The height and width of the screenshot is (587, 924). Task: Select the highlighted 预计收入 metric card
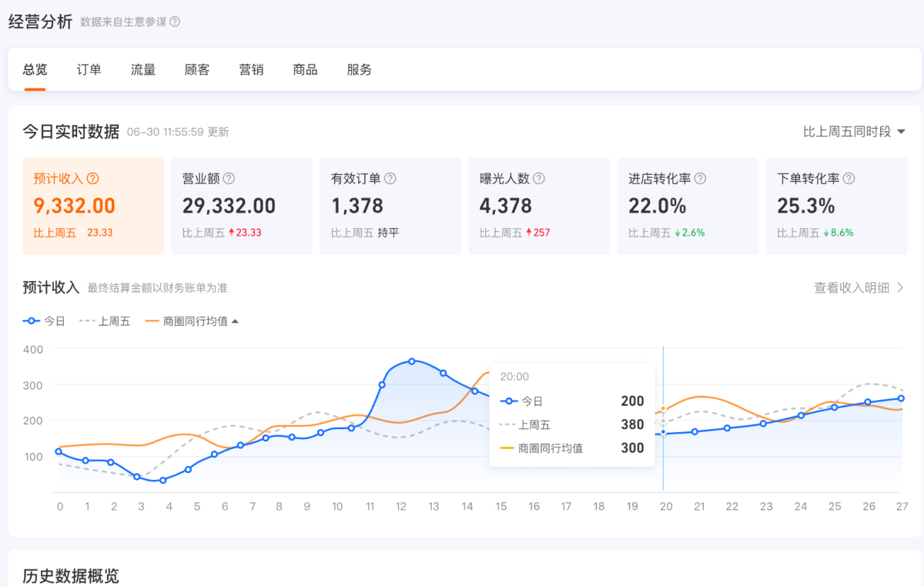click(92, 206)
